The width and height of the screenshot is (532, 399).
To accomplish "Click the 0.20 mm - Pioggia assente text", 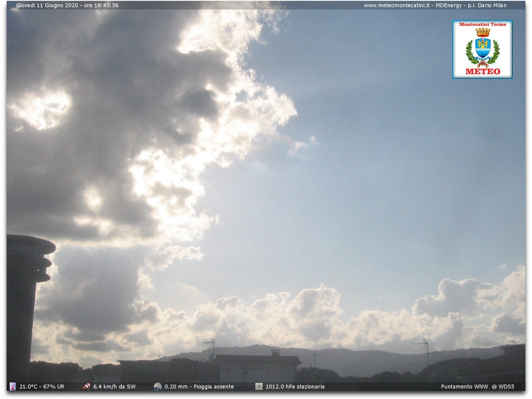I will (x=199, y=386).
